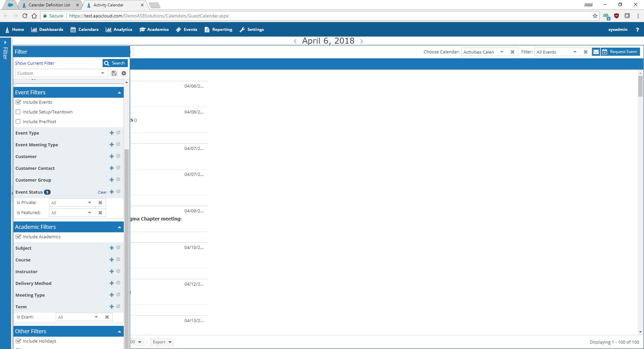Click Request Event button
The height and width of the screenshot is (349, 644).
pos(621,52)
